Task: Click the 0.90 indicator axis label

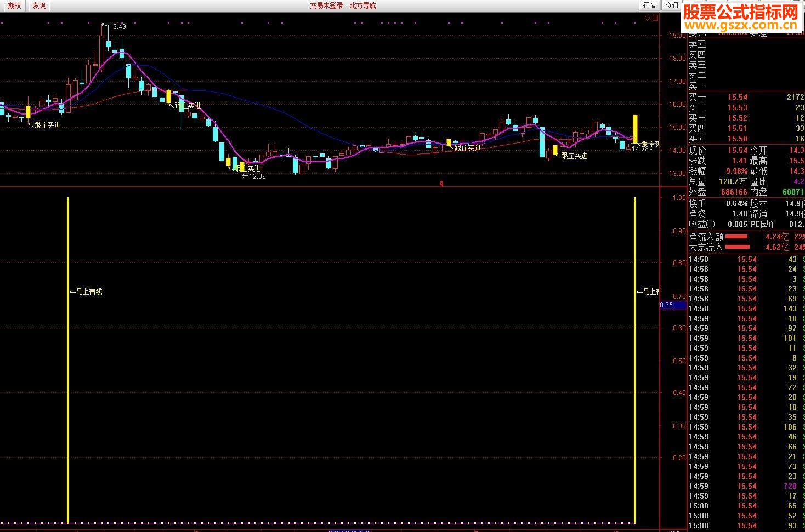Action: click(679, 231)
